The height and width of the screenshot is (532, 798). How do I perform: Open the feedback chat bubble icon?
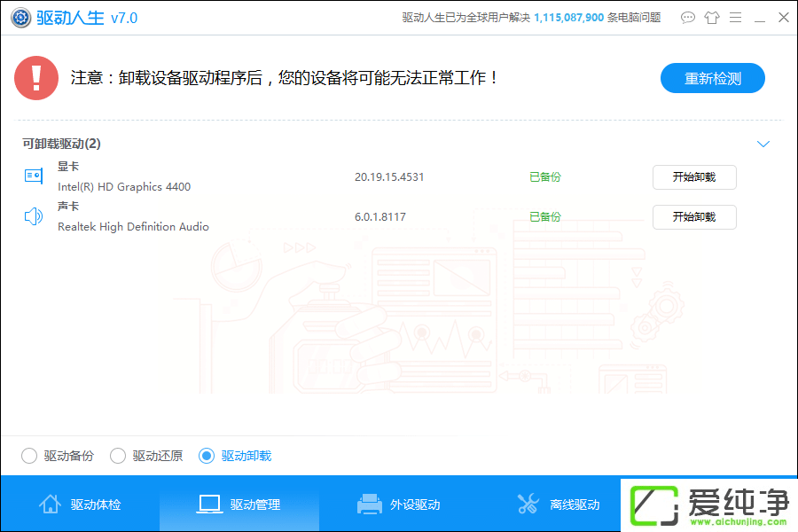688,17
